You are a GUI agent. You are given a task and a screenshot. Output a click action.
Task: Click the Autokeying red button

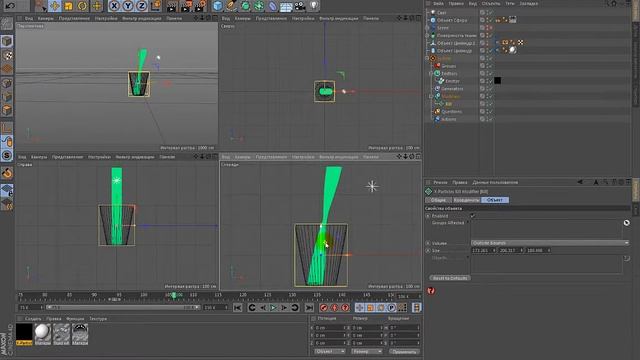tap(334, 308)
